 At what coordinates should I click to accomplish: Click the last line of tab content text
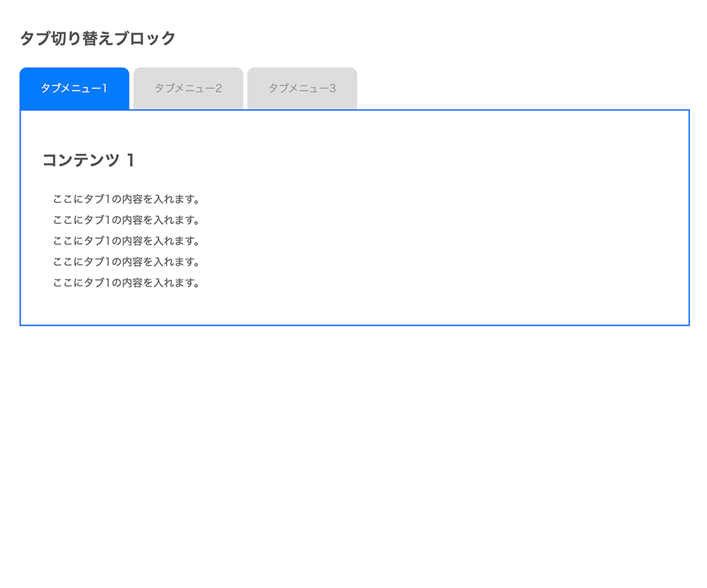click(x=127, y=283)
